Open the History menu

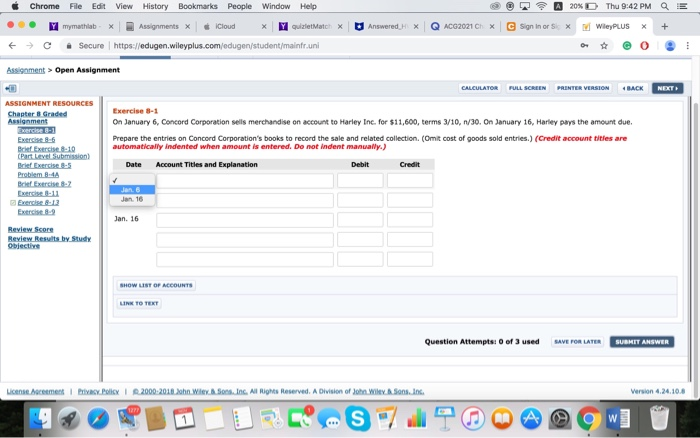155,6
